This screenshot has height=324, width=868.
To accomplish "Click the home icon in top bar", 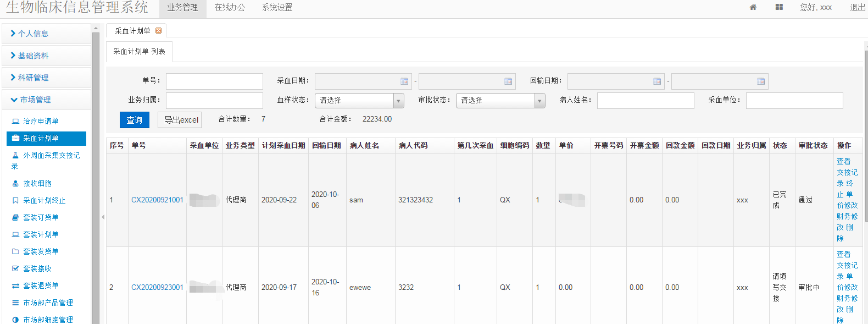I will [753, 7].
